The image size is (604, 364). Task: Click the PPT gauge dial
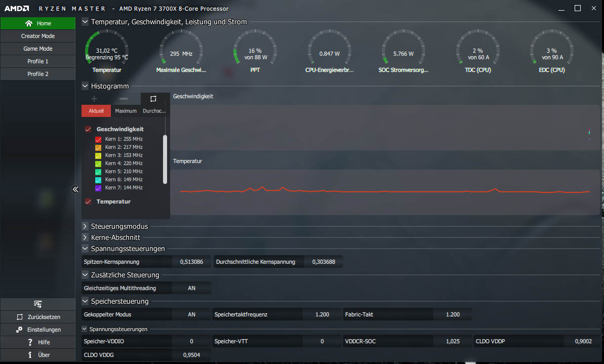tap(255, 48)
